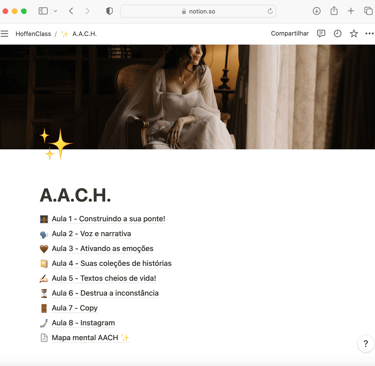Open a new tab with the plus icon
Screen dimensions: 375x366
(x=351, y=11)
